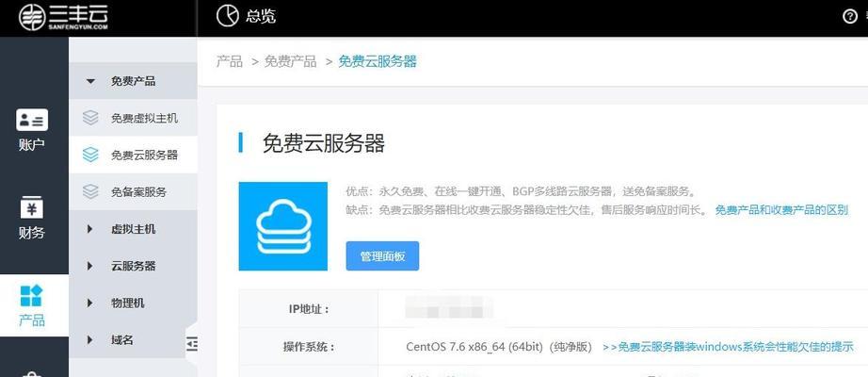
Task: Click the 管理面板 button
Action: (x=382, y=256)
